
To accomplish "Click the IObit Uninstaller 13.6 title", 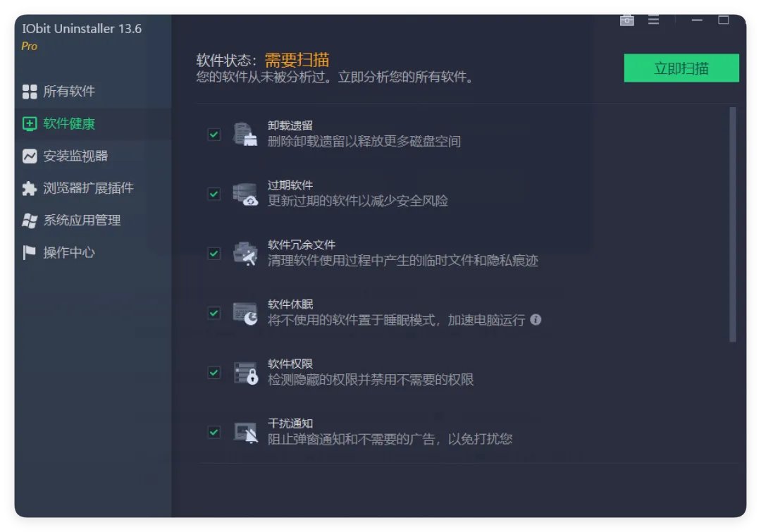I will [82, 29].
